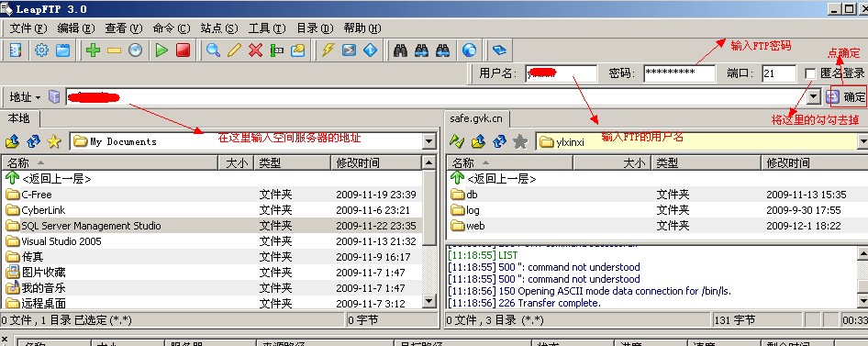Click the 端口 port field
The image size is (868, 346).
[x=779, y=73]
